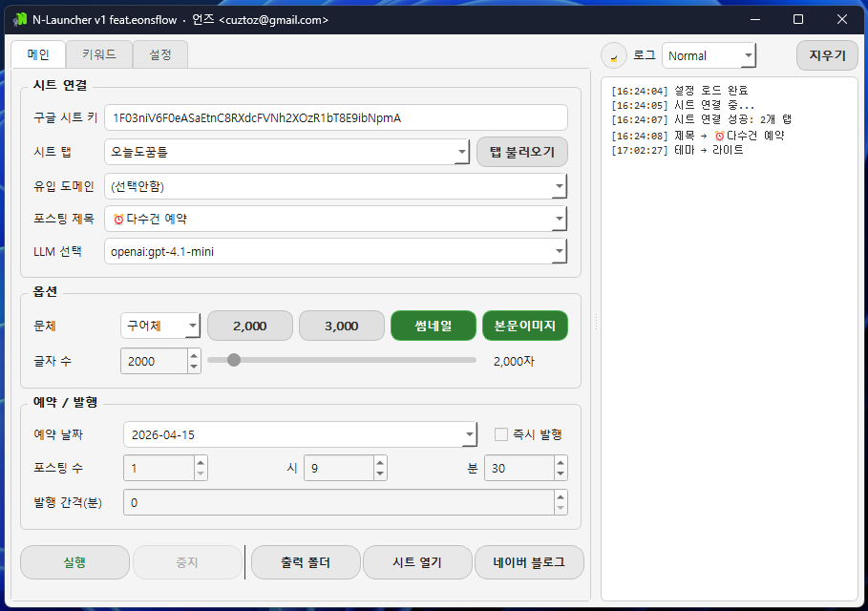Click the N-Launcher app icon in title bar

click(x=19, y=19)
